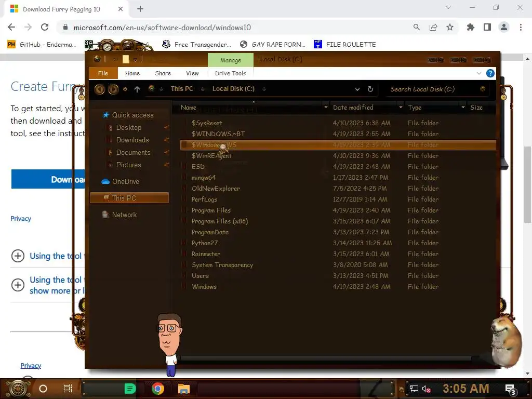Expand the This PC breadcrumb arrow

click(x=203, y=89)
